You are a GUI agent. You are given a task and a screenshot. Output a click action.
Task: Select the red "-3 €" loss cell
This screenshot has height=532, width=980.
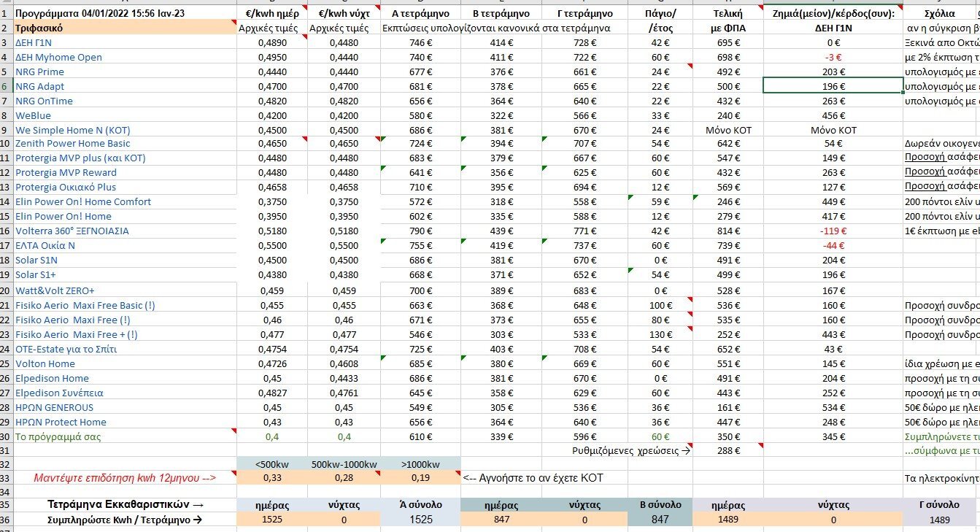[x=833, y=57]
